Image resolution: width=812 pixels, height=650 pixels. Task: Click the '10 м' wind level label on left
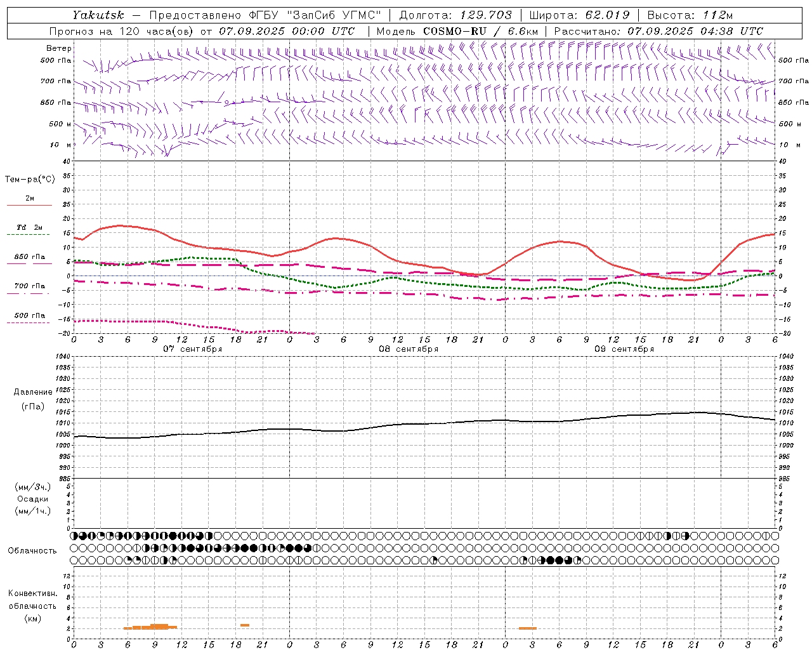(61, 145)
